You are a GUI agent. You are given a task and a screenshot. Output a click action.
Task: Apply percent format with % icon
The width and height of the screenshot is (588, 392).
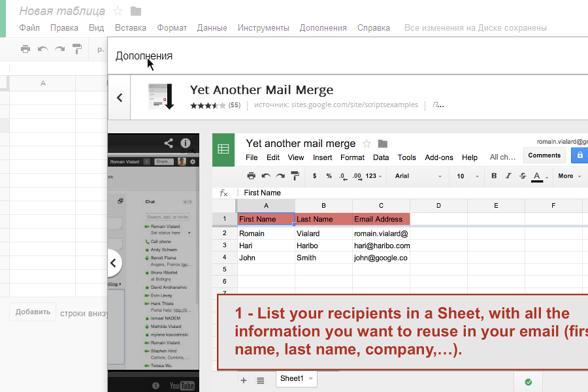coord(329,176)
